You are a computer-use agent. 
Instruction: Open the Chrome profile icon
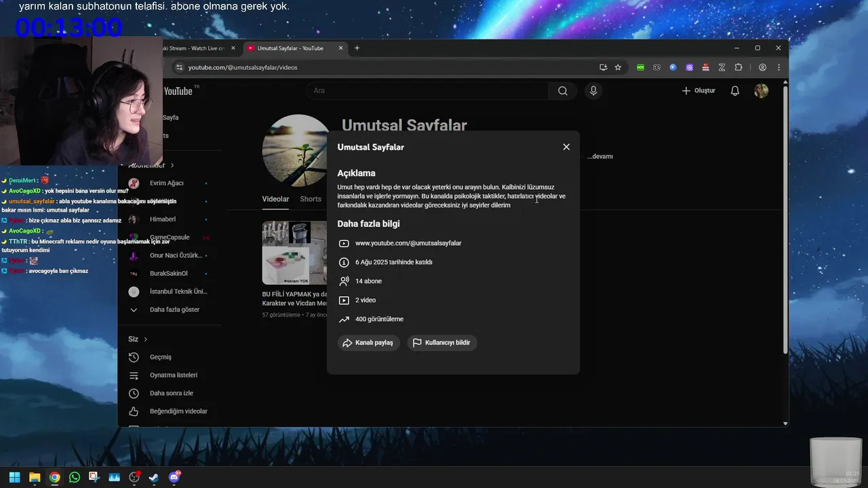click(x=762, y=68)
